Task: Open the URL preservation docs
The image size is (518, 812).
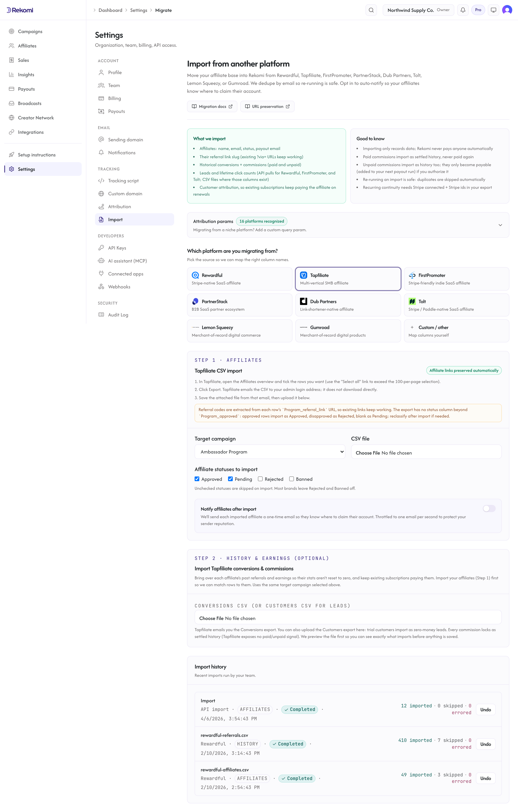Action: 267,107
